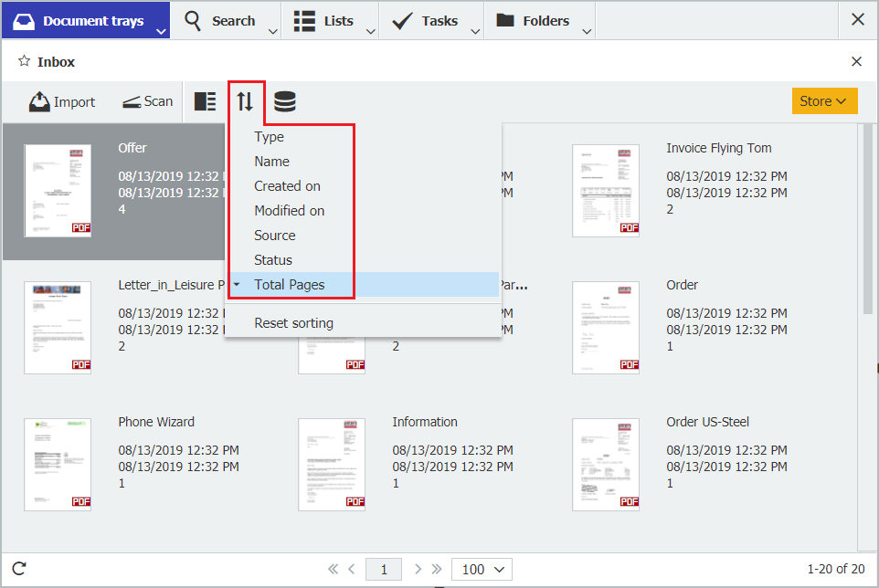Click the Tasks checkmark icon
This screenshot has width=879, height=588.
click(403, 19)
